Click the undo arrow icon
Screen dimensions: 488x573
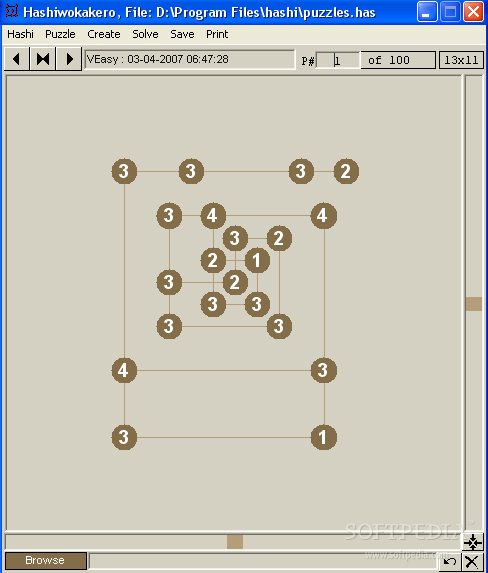pos(450,562)
